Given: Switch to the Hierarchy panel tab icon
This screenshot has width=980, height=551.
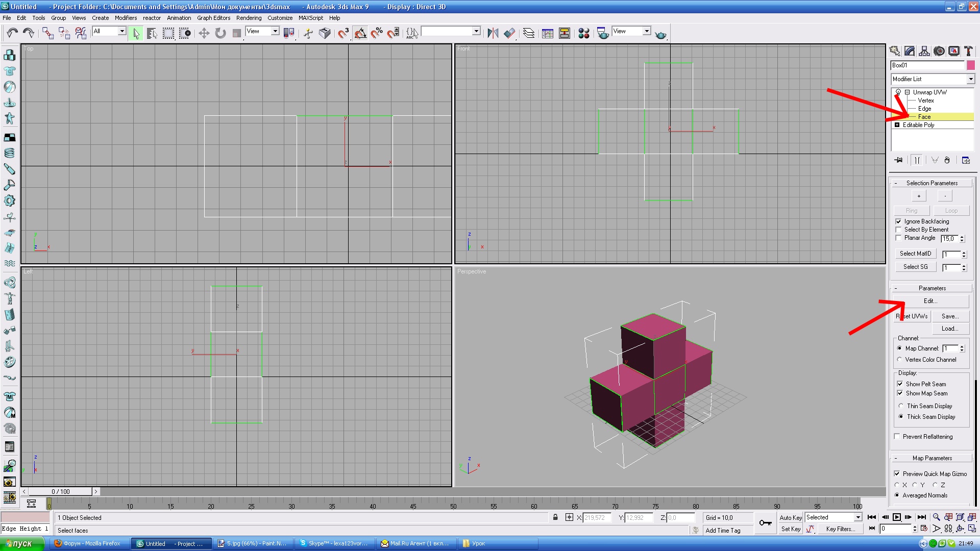Looking at the screenshot, I should [x=924, y=51].
